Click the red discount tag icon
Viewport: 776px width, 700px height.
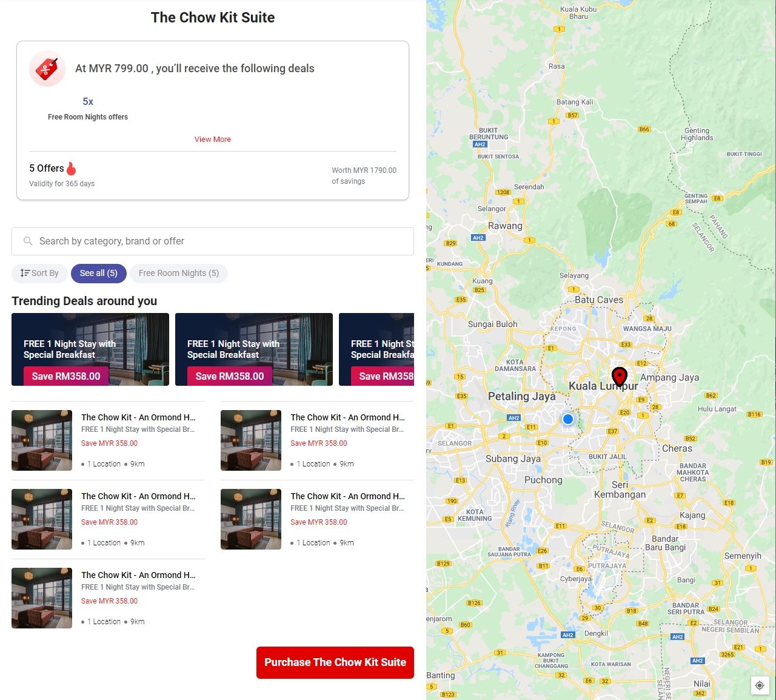47,69
